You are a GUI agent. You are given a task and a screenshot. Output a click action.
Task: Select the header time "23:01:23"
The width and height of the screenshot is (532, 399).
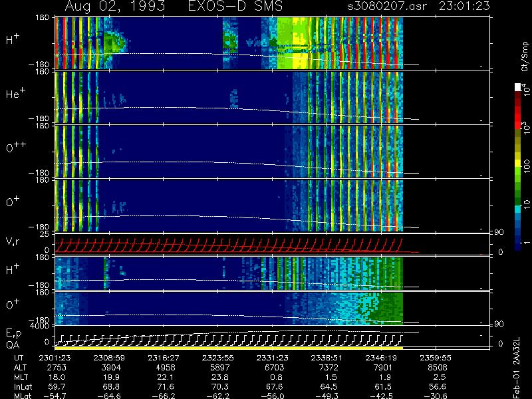point(464,6)
